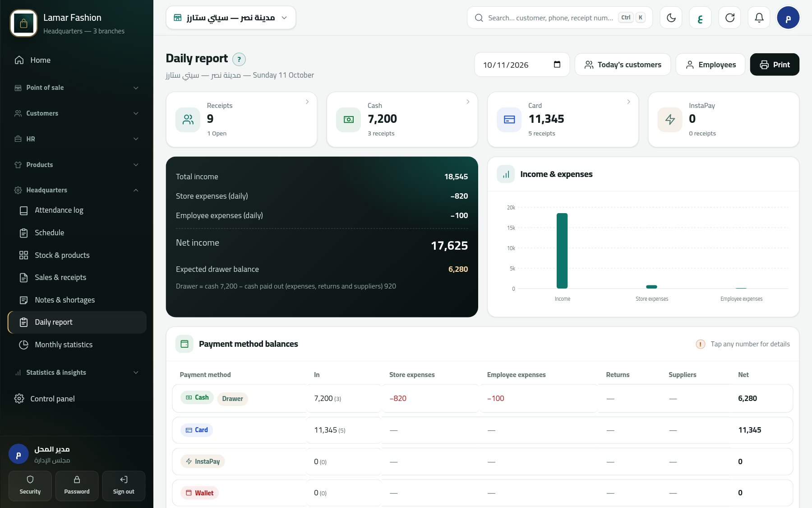Viewport: 812px width, 508px height.
Task: Expand Statistics & insights section
Action: point(77,373)
